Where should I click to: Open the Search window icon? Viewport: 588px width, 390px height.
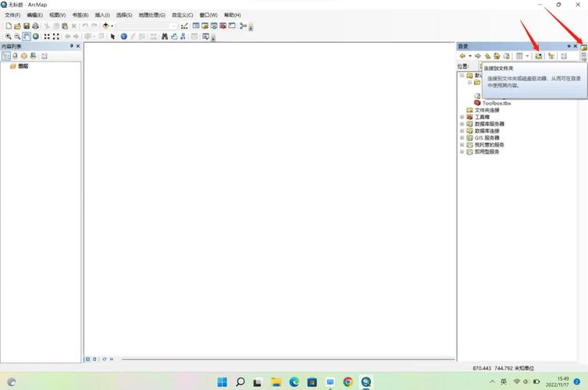(x=214, y=26)
